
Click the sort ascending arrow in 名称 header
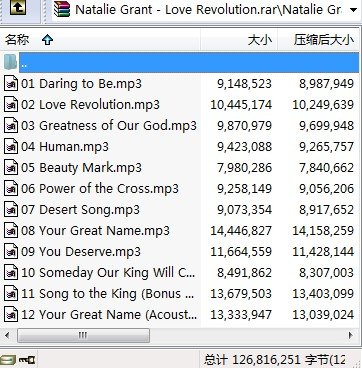[x=47, y=40]
